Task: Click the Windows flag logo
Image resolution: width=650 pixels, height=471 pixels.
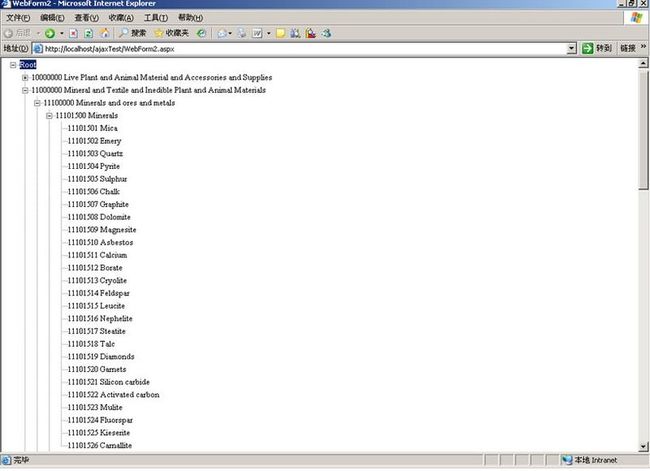Action: pyautogui.click(x=636, y=17)
